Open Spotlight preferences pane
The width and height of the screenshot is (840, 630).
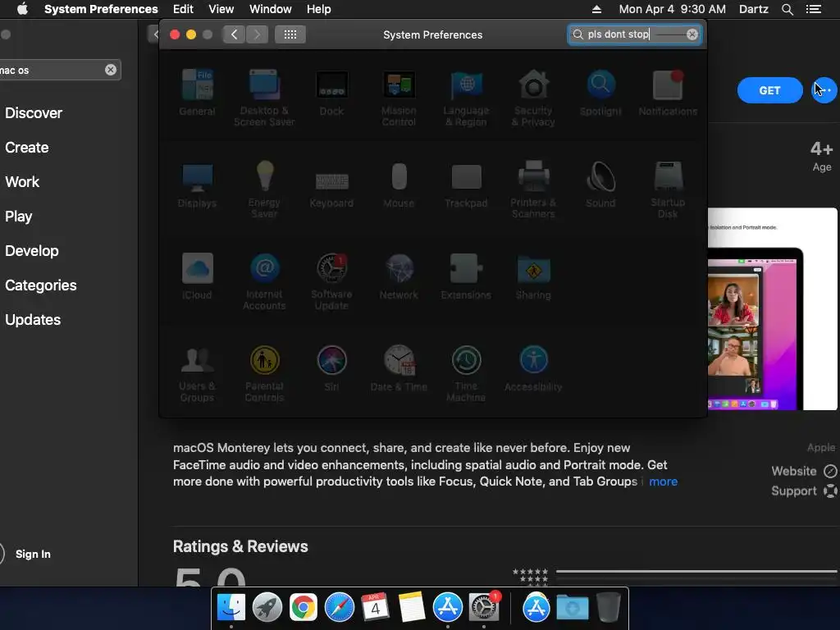click(600, 93)
